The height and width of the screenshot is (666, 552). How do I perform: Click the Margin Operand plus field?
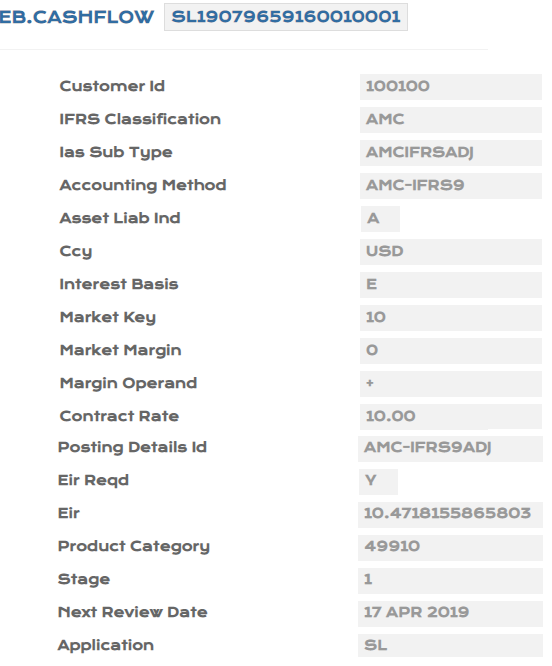(x=451, y=384)
